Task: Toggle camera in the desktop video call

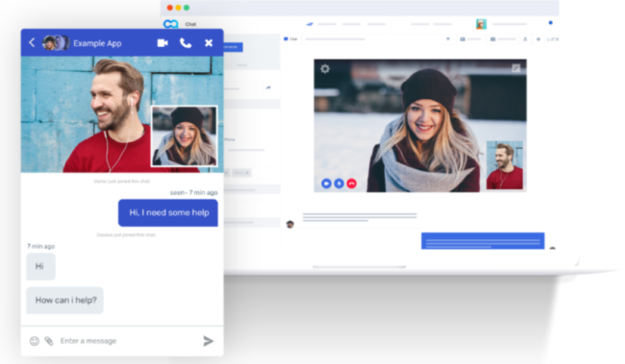Action: tap(326, 183)
